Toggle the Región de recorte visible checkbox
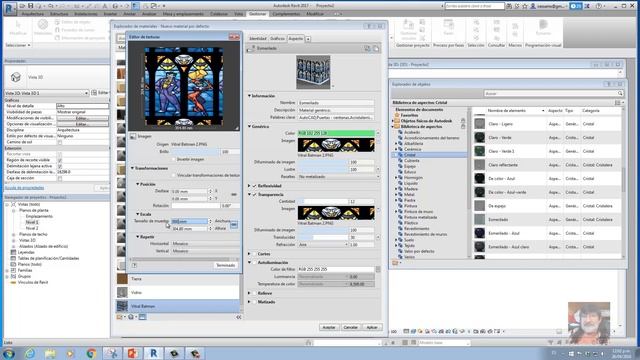 (60, 160)
